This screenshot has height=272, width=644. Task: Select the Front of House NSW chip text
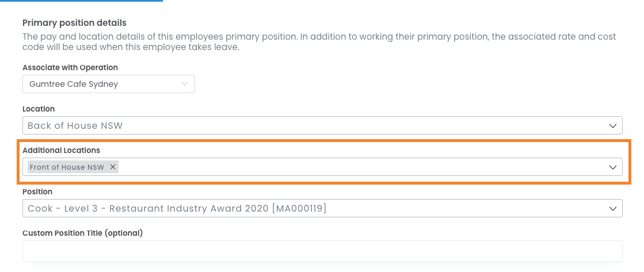click(67, 167)
